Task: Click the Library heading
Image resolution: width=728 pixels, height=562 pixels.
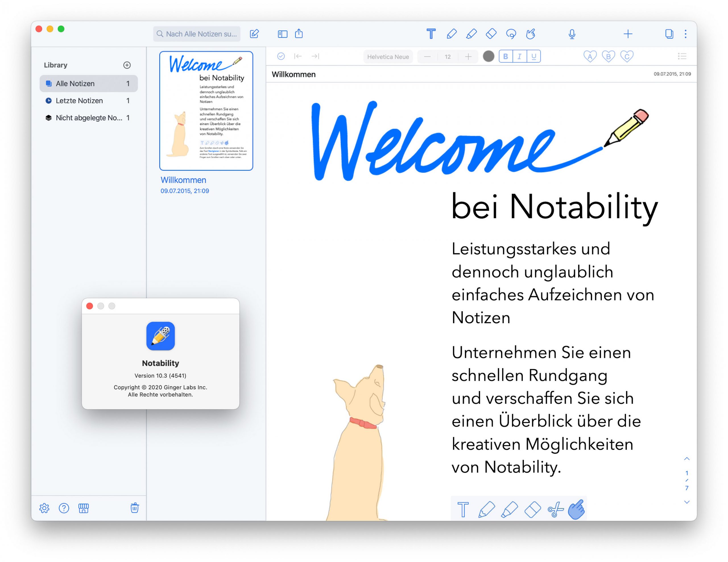Action: click(x=56, y=65)
